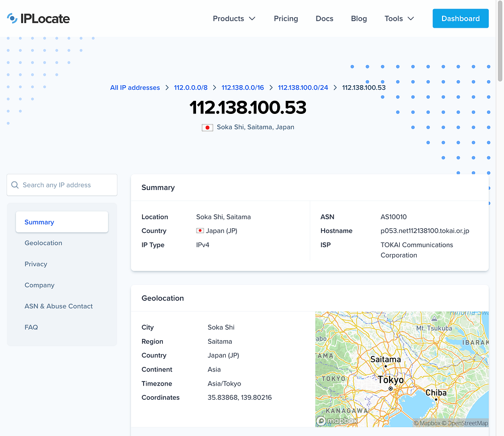Click the IPLocate logo icon
504x436 pixels.
[x=12, y=18]
